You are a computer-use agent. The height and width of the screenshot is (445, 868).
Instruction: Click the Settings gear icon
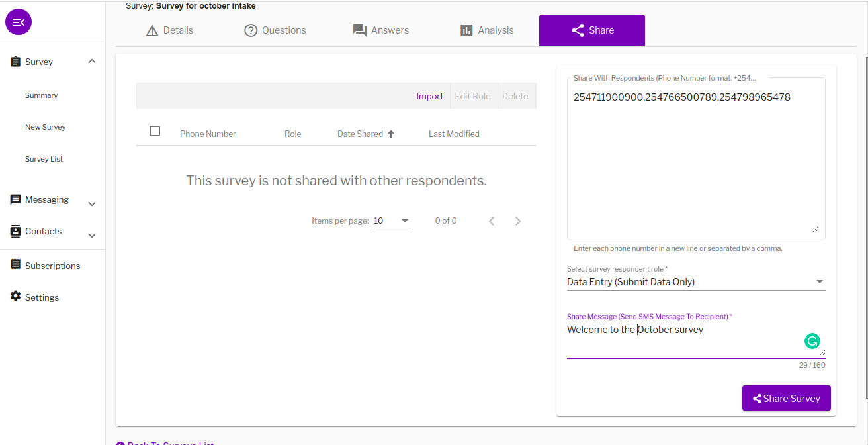15,296
